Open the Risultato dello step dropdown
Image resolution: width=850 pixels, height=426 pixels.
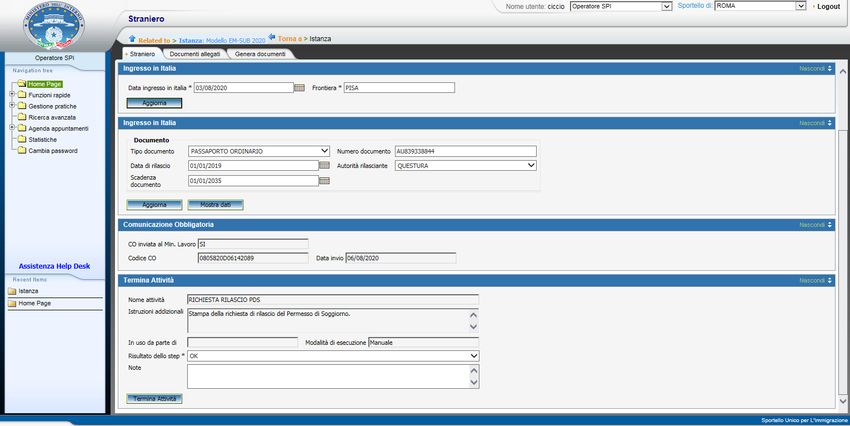[474, 355]
